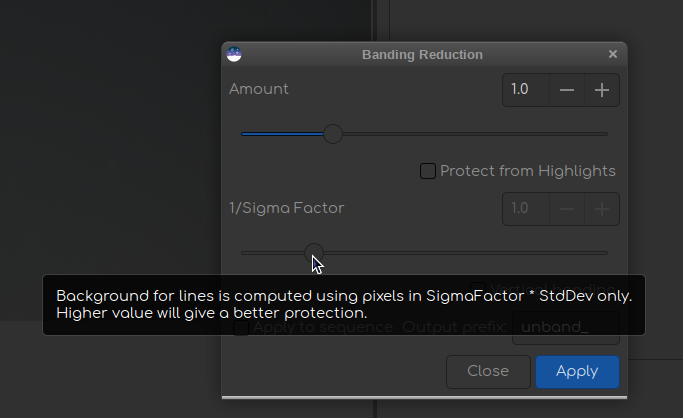The image size is (683, 418).
Task: Click the Output prefix label
Action: (x=455, y=327)
